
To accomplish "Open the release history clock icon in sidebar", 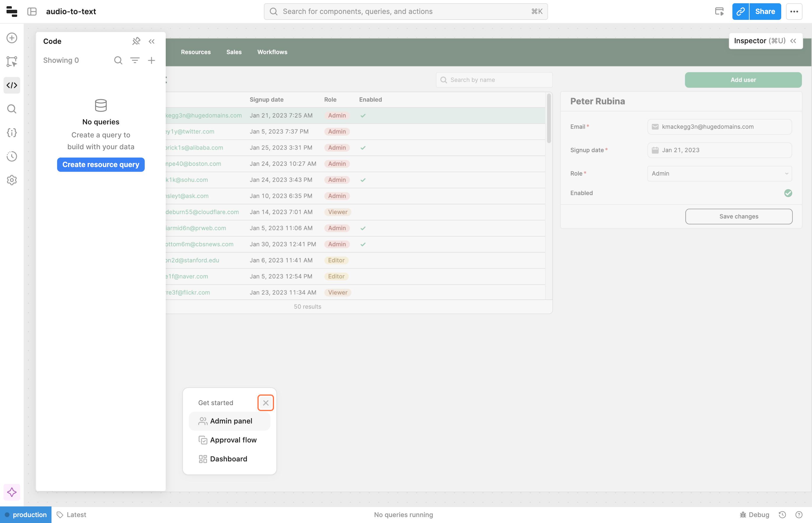I will tap(12, 156).
